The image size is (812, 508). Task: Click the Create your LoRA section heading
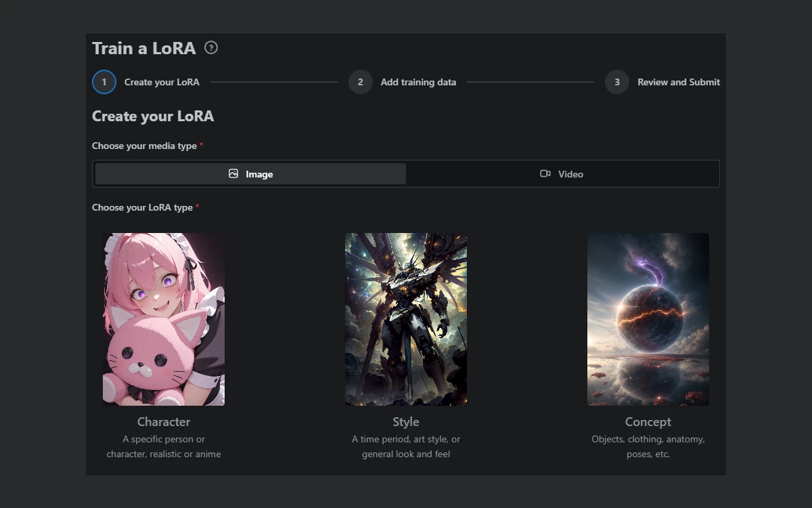click(x=153, y=116)
